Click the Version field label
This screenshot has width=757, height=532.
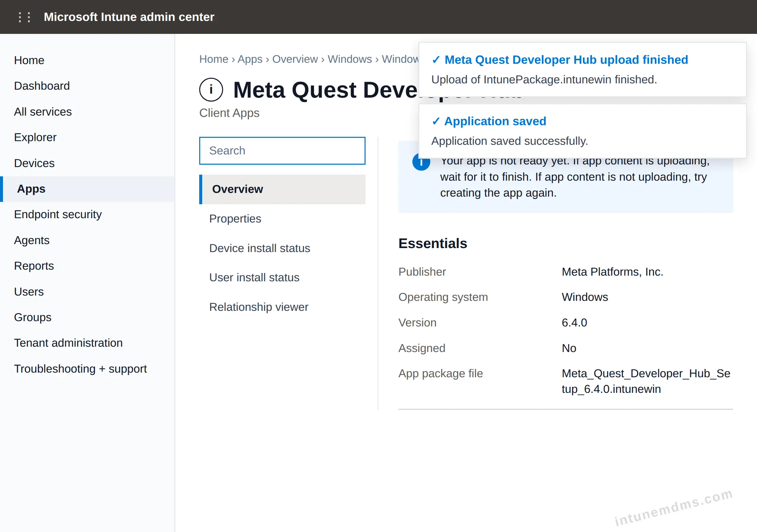click(417, 323)
